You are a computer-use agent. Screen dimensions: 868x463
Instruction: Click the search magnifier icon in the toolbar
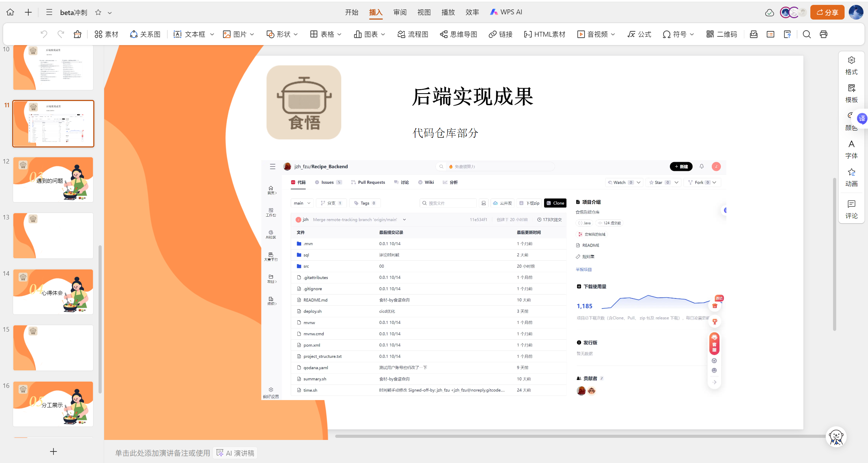coord(806,34)
